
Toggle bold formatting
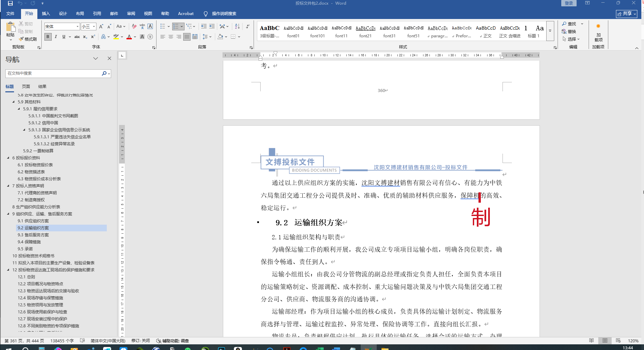(48, 37)
